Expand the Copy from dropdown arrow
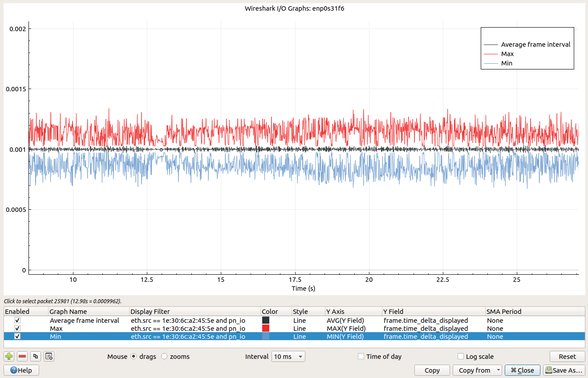Viewport: 588px width, 378px height. coord(498,370)
